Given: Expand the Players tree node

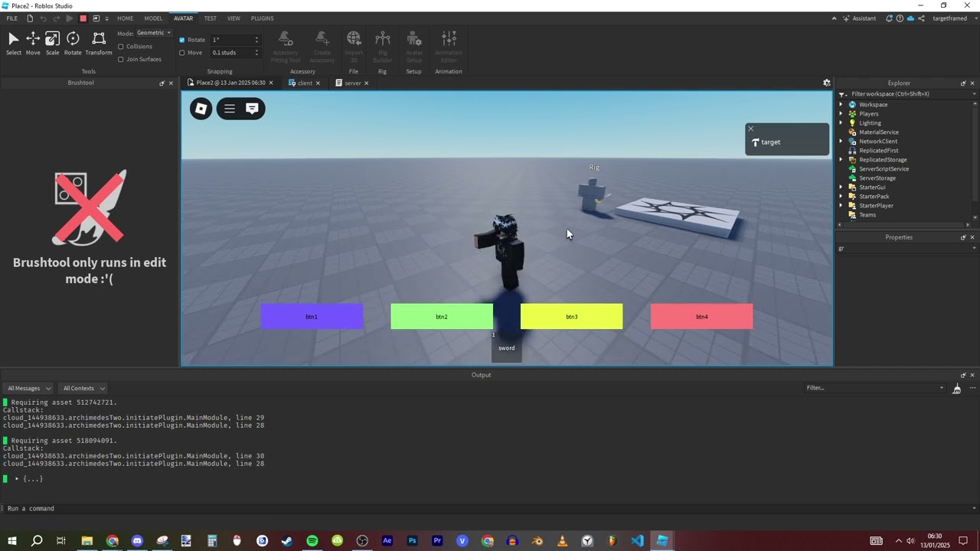Looking at the screenshot, I should pyautogui.click(x=841, y=114).
